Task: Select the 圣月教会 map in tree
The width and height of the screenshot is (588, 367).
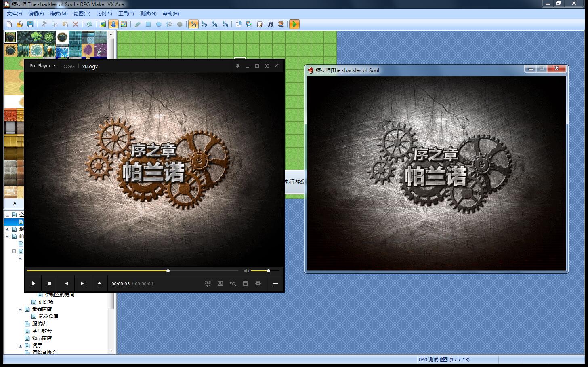Action: click(x=42, y=331)
